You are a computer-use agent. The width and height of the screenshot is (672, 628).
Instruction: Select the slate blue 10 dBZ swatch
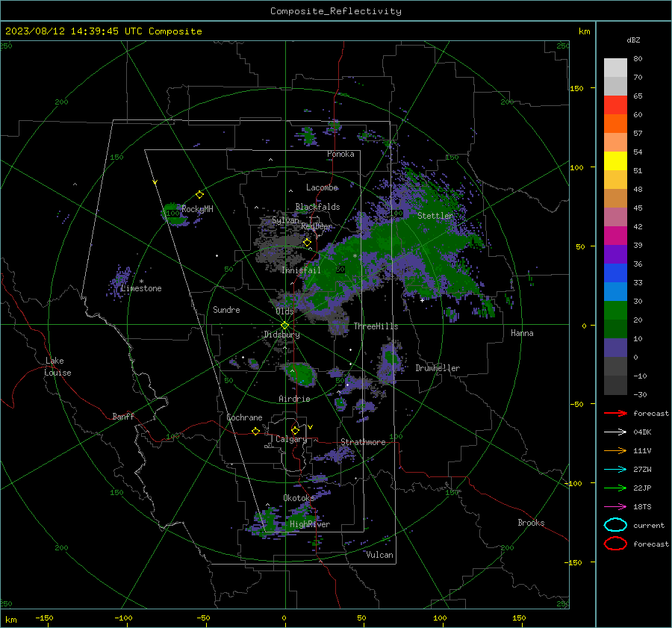[x=615, y=348]
